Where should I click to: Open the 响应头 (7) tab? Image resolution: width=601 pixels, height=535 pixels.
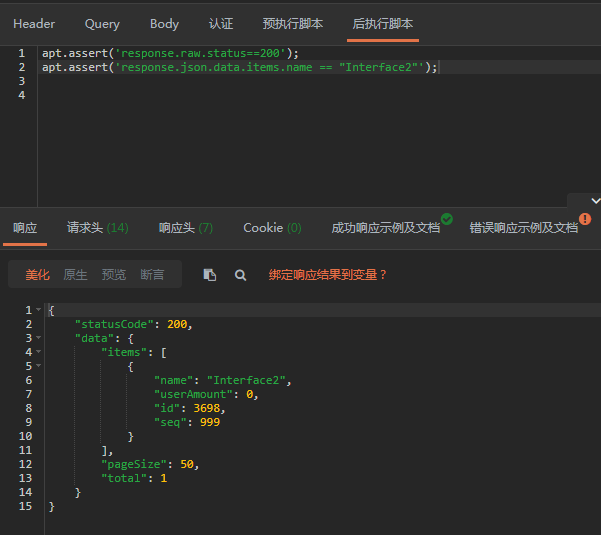click(186, 228)
